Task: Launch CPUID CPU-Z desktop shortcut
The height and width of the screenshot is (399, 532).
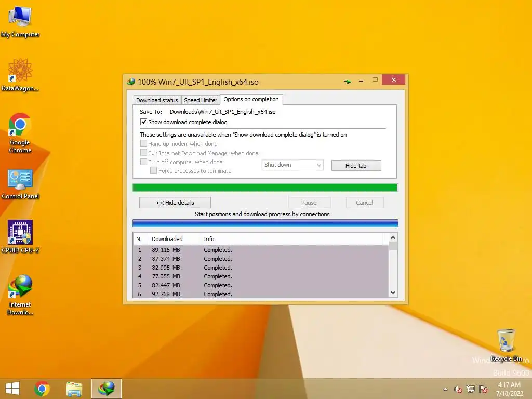Action: pos(20,237)
